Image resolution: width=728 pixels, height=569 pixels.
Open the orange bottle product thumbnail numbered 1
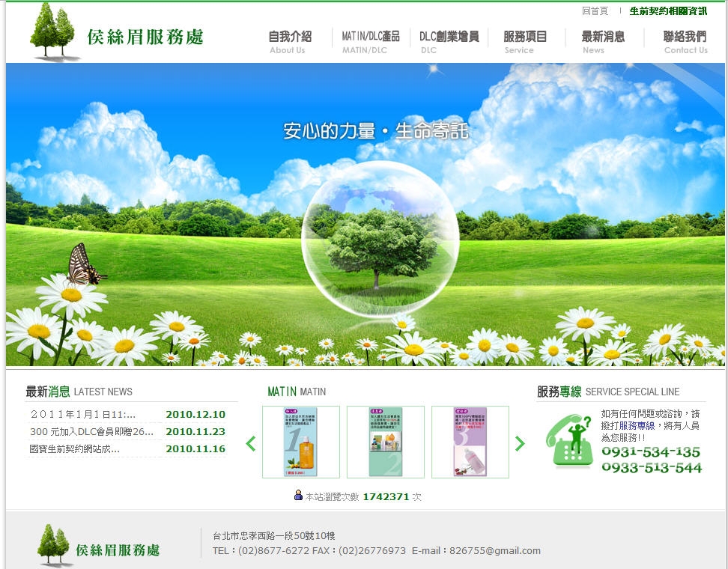300,442
